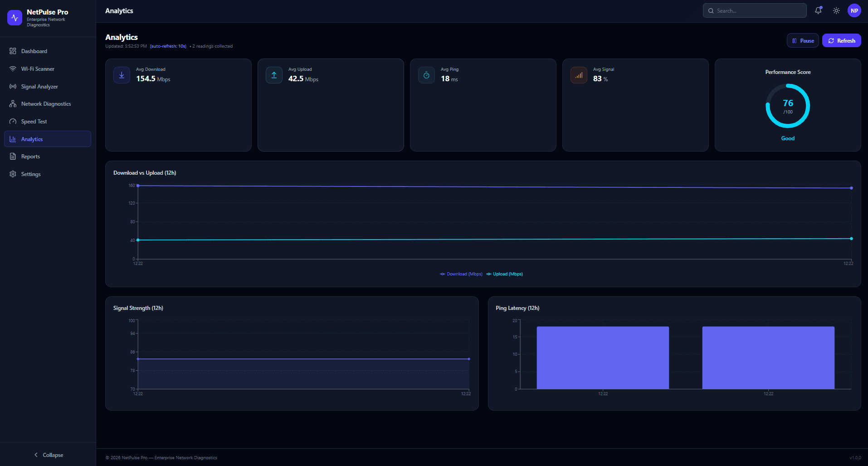This screenshot has width=868, height=466.
Task: Click the Updated: 5:52:53 PM timestamp
Action: [x=126, y=46]
